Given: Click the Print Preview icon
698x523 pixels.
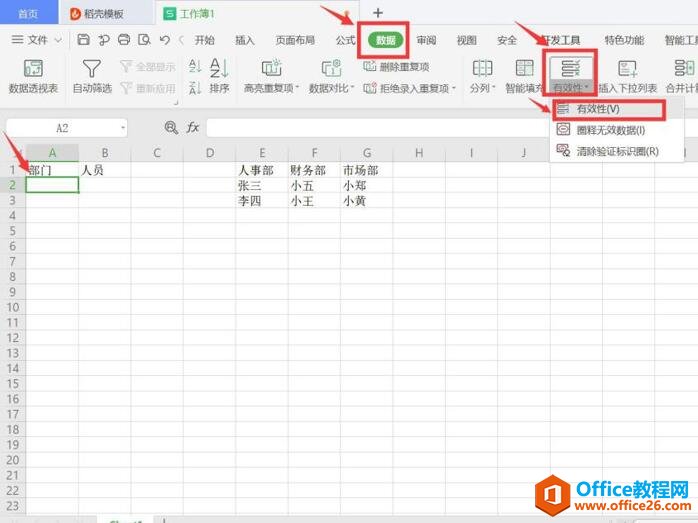Looking at the screenshot, I should (x=144, y=40).
